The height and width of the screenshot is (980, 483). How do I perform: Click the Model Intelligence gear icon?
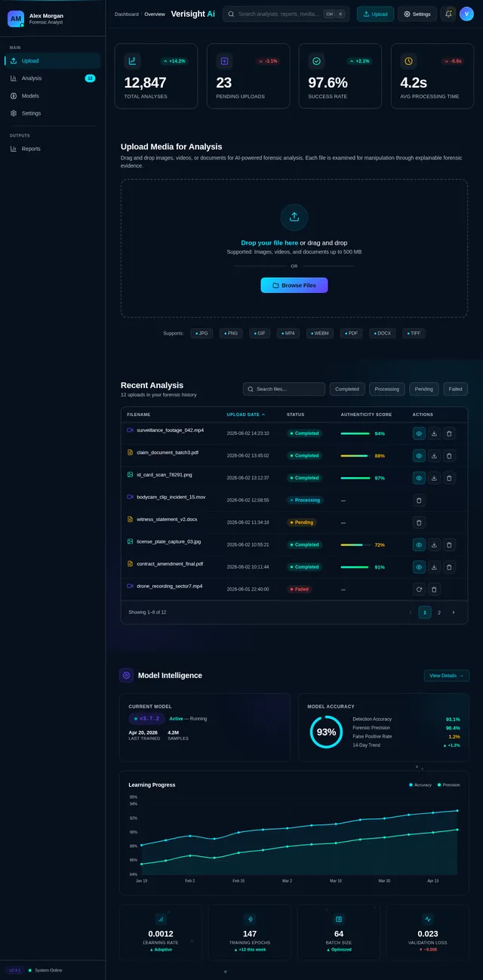point(126,675)
